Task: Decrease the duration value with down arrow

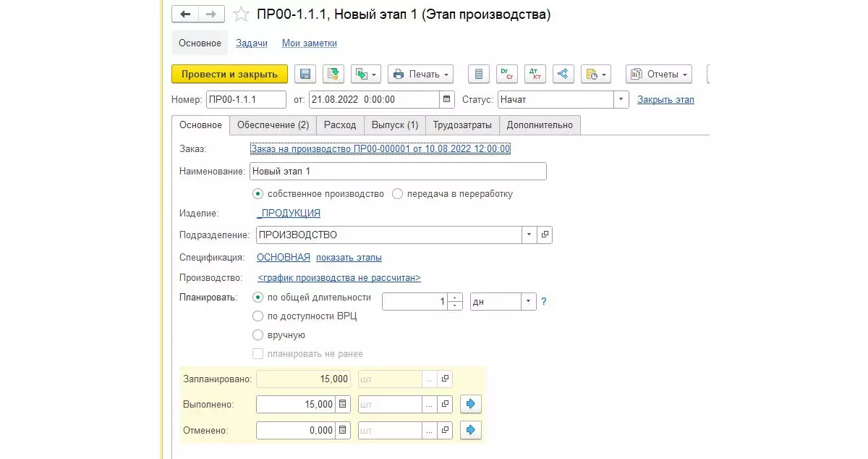Action: [x=455, y=306]
